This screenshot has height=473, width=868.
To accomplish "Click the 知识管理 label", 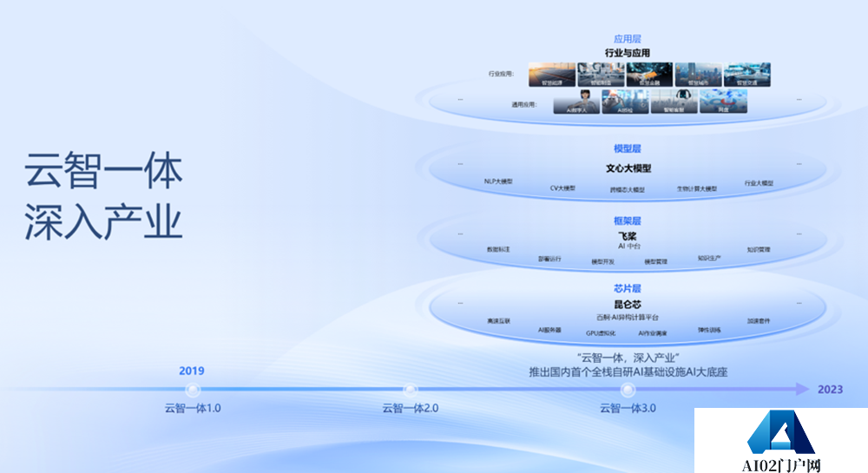I will [x=759, y=250].
